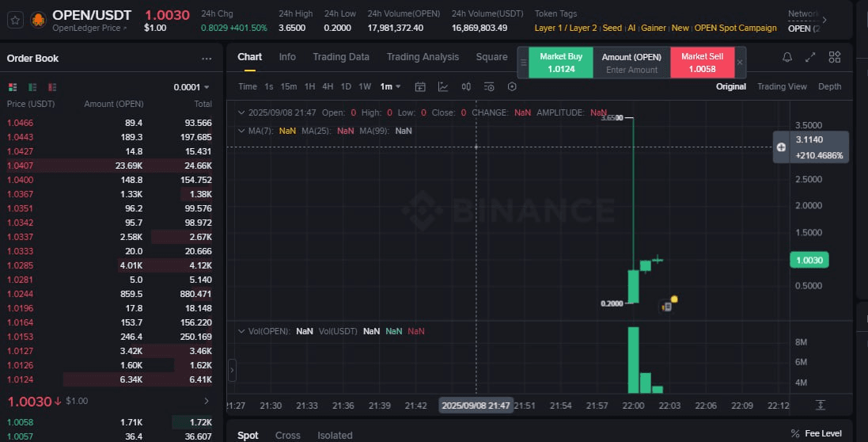The height and width of the screenshot is (442, 868).
Task: Click the Layer 1 / Layer 2 tag
Action: tap(566, 28)
